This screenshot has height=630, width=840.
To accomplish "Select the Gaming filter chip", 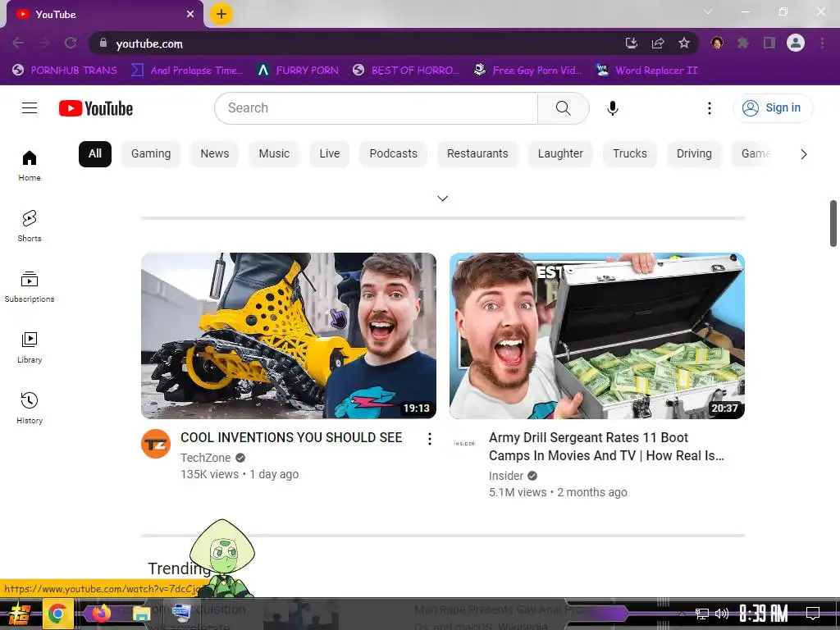I will tap(151, 153).
